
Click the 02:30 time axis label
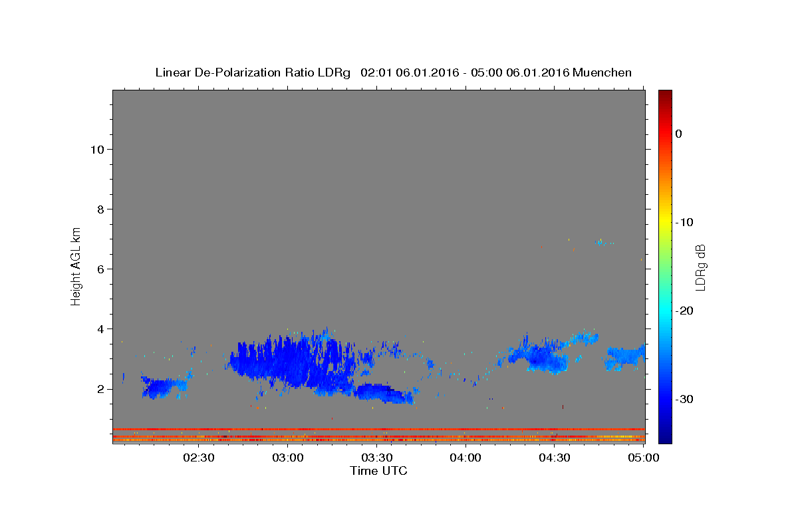[x=199, y=458]
